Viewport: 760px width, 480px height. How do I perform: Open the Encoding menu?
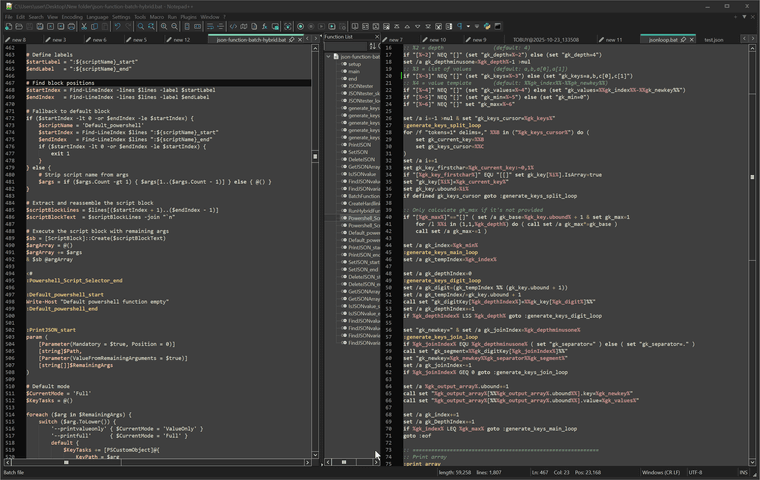click(72, 17)
